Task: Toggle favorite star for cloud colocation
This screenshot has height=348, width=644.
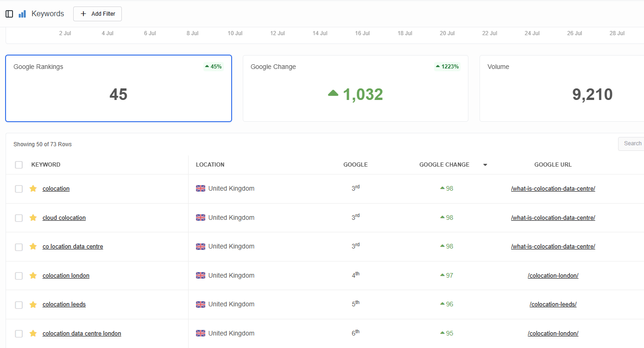Action: pyautogui.click(x=33, y=217)
